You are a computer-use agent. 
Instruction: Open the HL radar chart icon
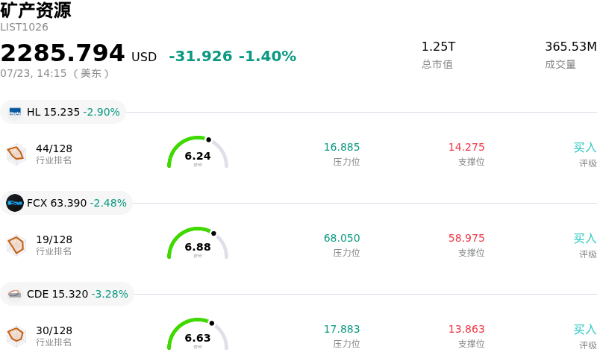coord(16,154)
